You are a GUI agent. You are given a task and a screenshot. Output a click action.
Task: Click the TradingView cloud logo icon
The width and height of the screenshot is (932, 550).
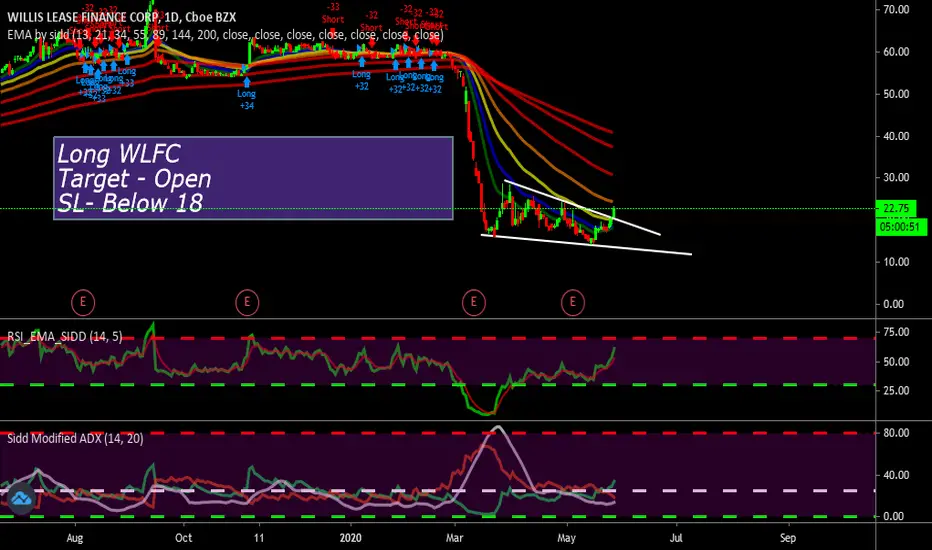[x=21, y=498]
